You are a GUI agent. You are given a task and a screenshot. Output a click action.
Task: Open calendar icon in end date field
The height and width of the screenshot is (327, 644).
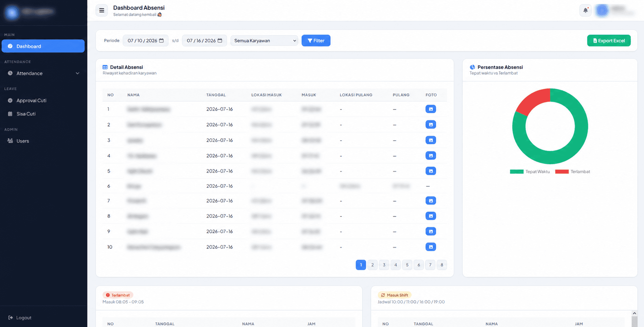[220, 41]
